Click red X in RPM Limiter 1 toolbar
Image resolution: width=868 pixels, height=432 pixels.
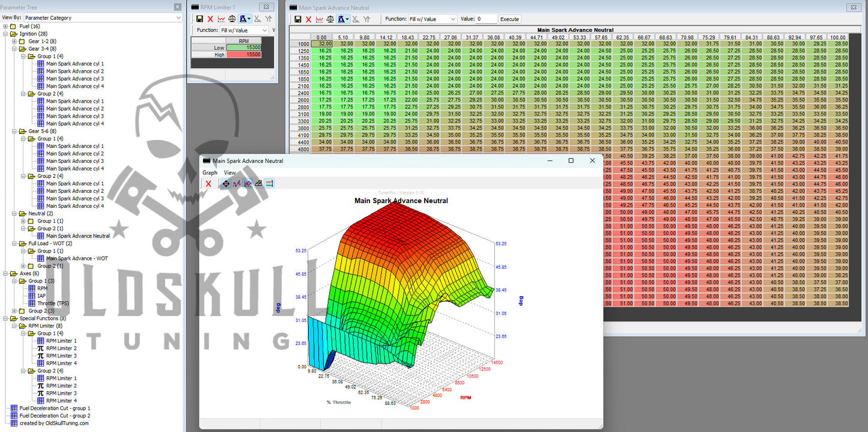(210, 19)
